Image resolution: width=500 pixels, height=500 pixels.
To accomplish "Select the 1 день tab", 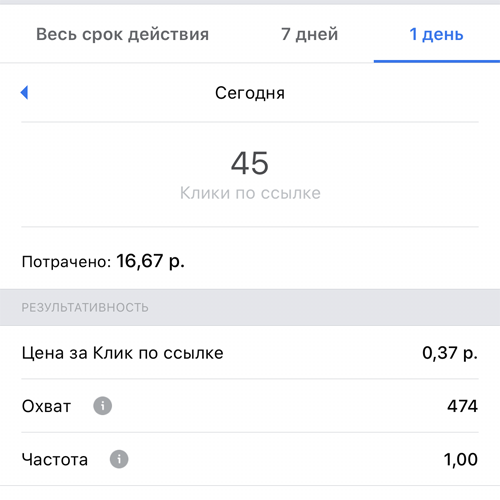I will [x=436, y=34].
